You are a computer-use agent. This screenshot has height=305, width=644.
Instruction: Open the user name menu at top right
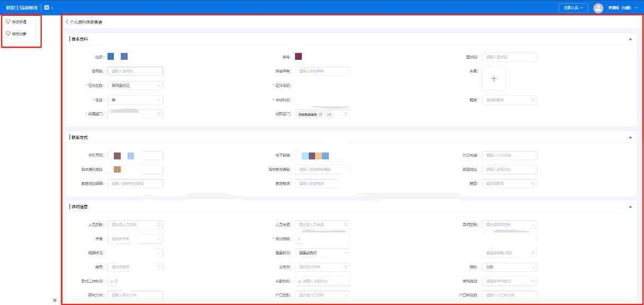pyautogui.click(x=622, y=8)
